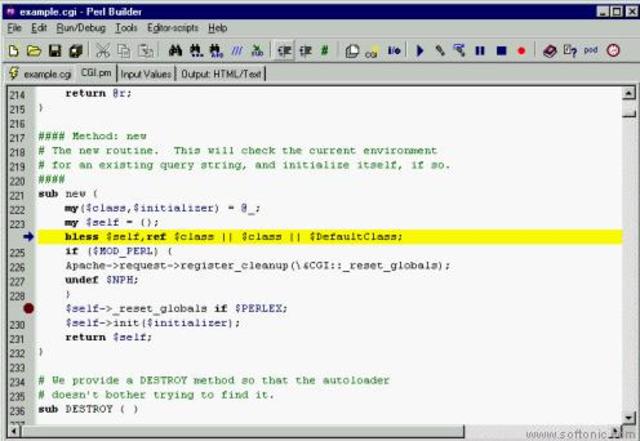Open the Output: HTML/Text tab
This screenshot has width=640, height=441.
click(221, 74)
